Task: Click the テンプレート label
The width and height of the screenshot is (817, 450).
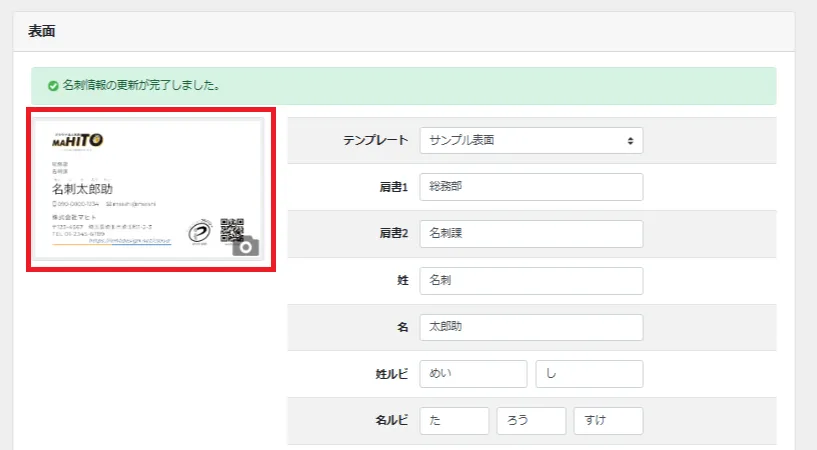Action: pyautogui.click(x=375, y=140)
